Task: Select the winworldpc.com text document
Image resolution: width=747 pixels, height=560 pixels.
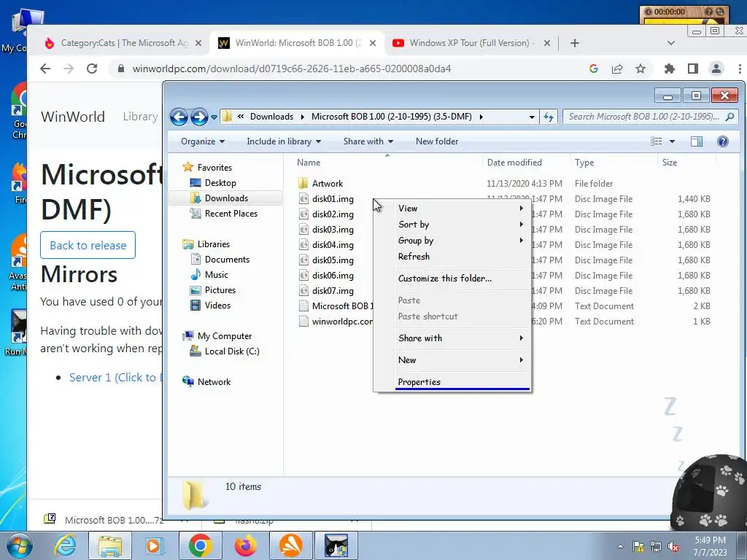Action: [x=336, y=322]
